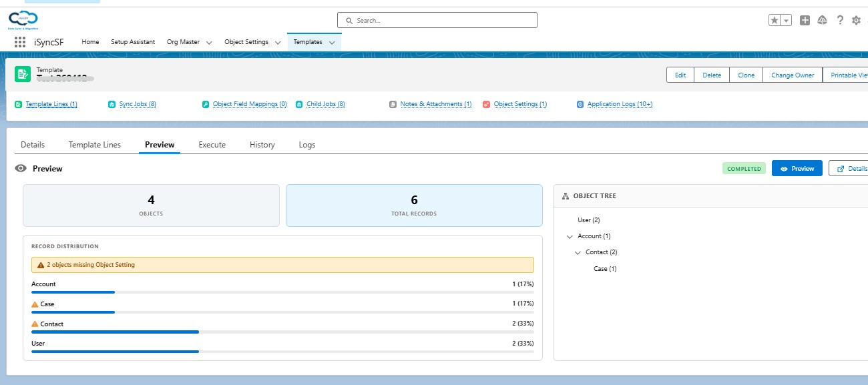The image size is (868, 385).
Task: Open the favorites list dropdown arrow
Action: click(787, 21)
